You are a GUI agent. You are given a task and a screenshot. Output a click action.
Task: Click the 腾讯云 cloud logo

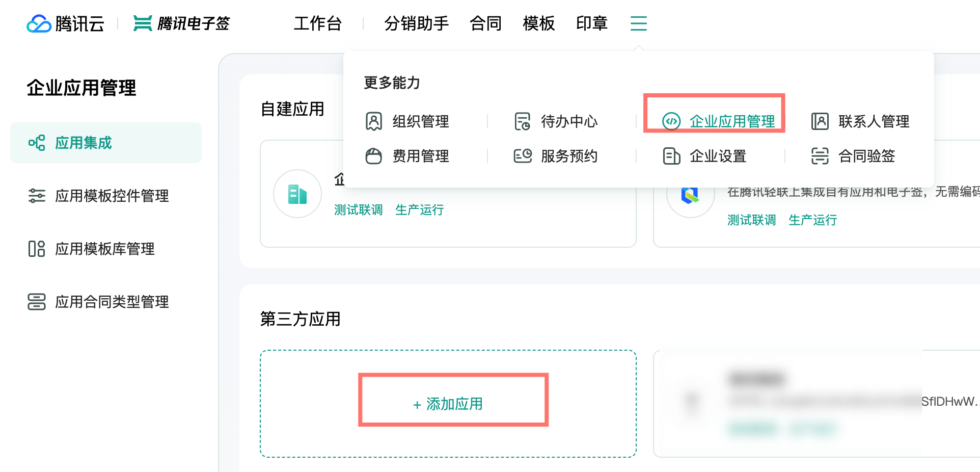tap(39, 24)
